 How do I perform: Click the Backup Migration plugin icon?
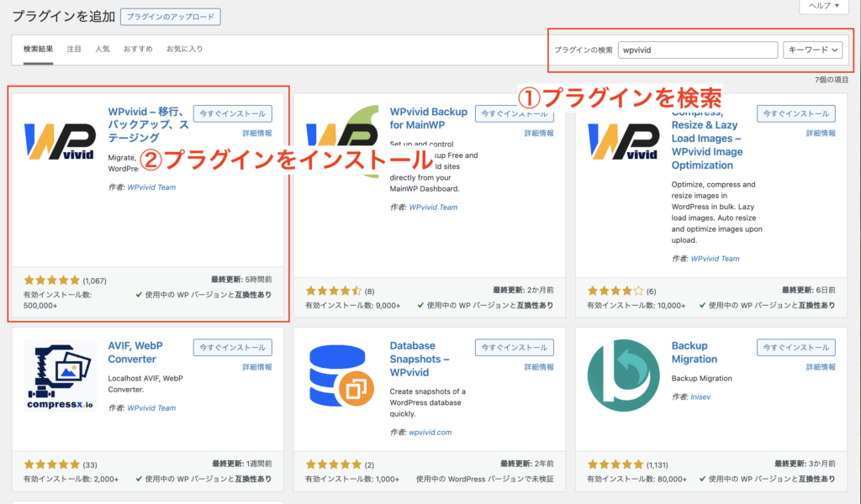coord(623,375)
